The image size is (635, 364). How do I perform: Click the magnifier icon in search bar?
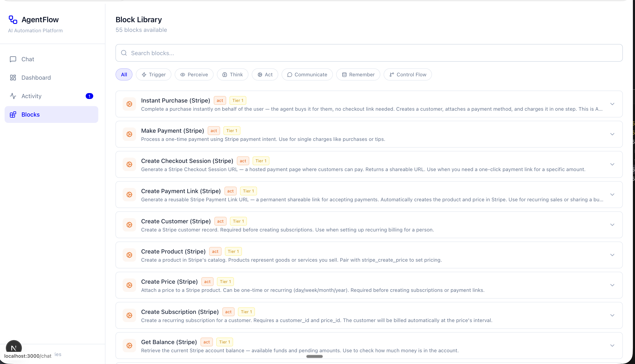coord(124,53)
